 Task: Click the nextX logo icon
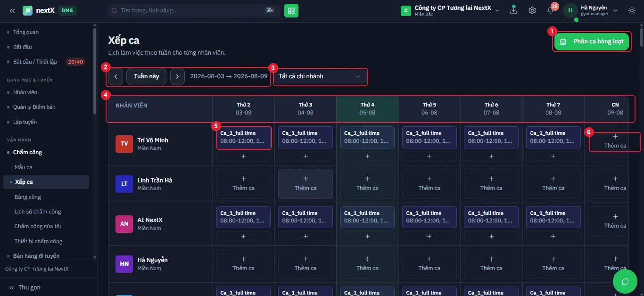[28, 10]
